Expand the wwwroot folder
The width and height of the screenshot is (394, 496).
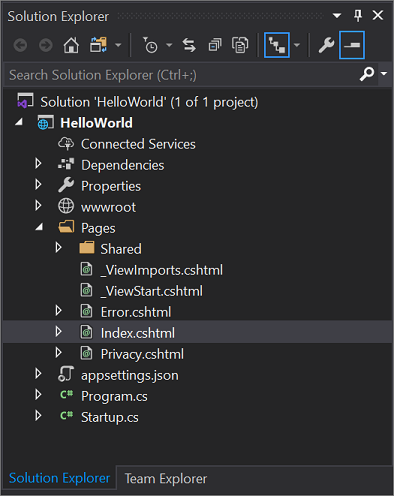38,205
